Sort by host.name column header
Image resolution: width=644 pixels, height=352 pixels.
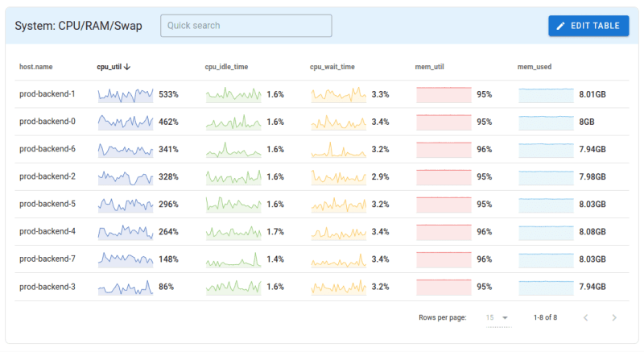pyautogui.click(x=36, y=67)
